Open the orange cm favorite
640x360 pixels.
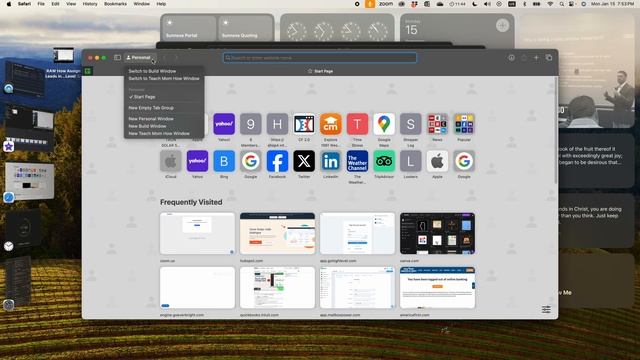[x=331, y=124]
